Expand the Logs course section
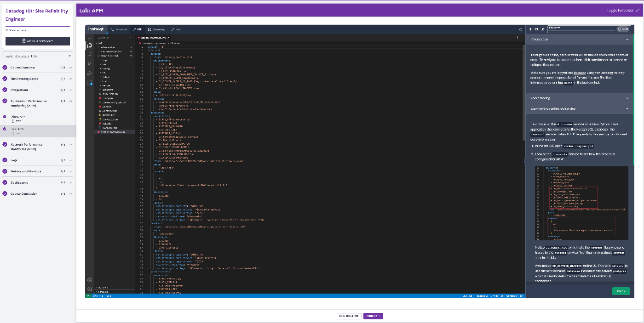 point(38,160)
